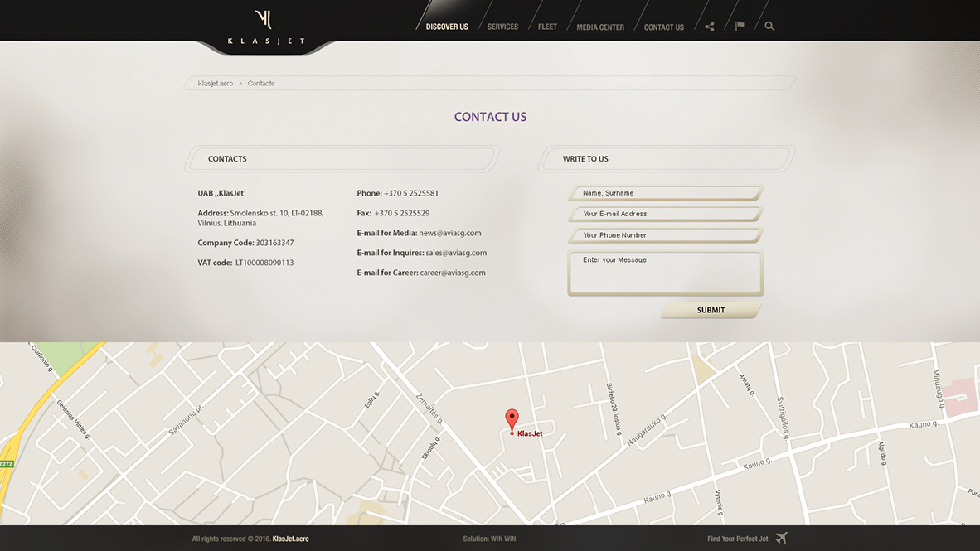Screen dimensions: 980x551
Task: Click the CONTACT US page heading
Action: 491,117
